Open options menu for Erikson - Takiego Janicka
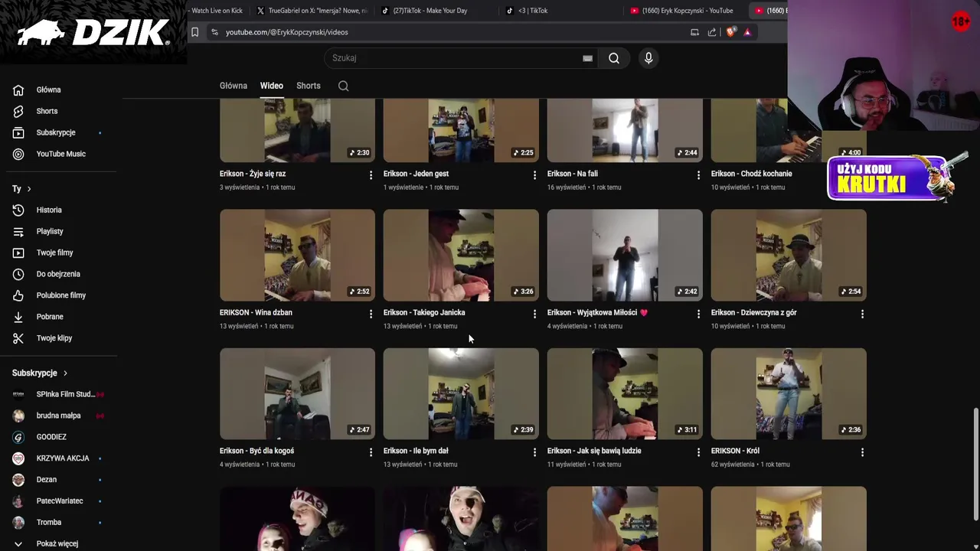 534,314
